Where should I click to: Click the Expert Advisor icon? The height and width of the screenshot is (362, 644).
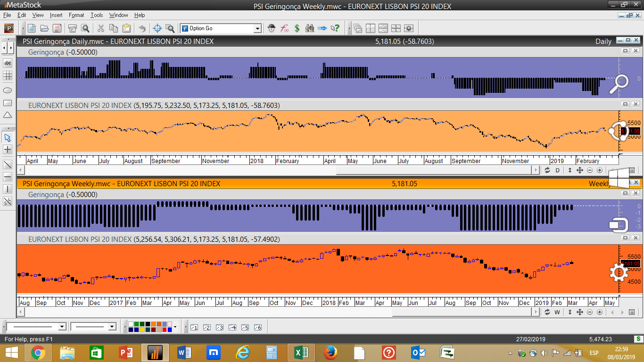[x=272, y=28]
